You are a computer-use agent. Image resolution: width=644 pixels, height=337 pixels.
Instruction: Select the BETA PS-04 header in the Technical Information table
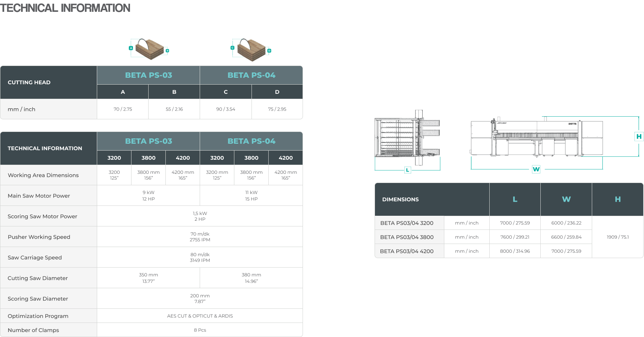tap(252, 141)
